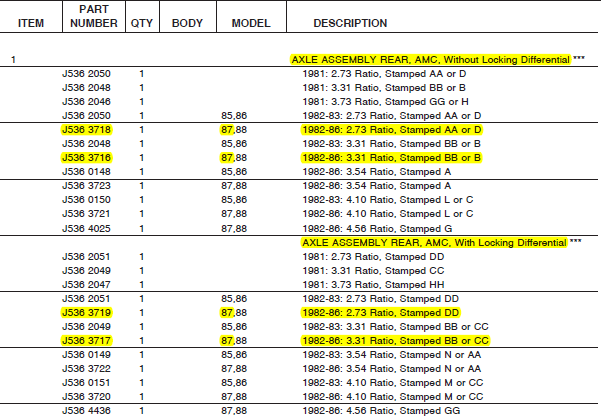Image resolution: width=601 pixels, height=416 pixels.
Task: Click model '87,88' in the J536 3719 row
Action: [234, 313]
